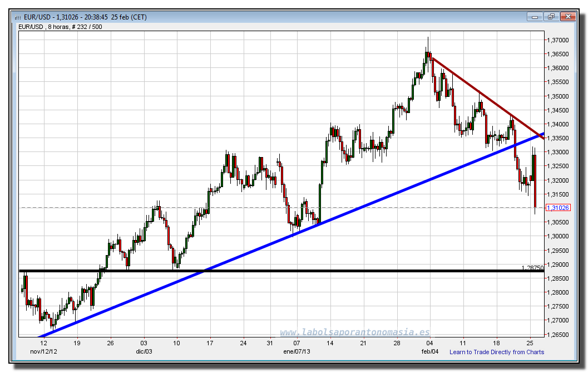Screen dimensions: 588x372
Task: Select the feb/04 date label
Action: (429, 351)
